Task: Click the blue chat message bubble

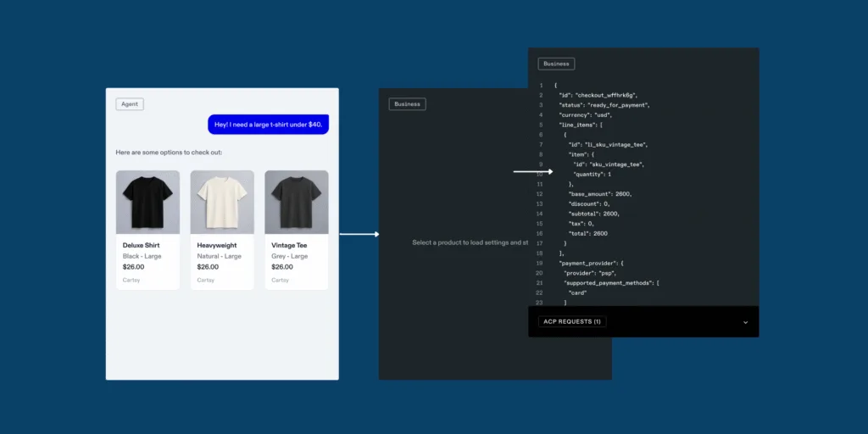Action: [x=268, y=125]
